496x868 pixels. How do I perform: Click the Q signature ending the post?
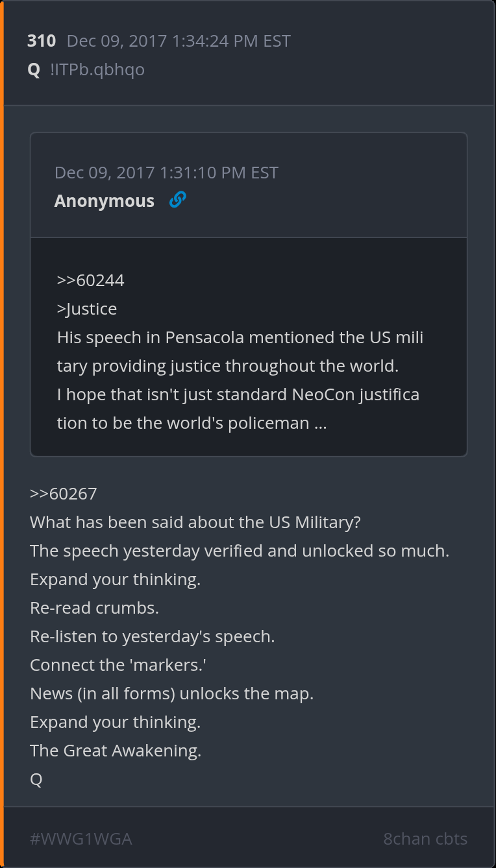coord(36,779)
